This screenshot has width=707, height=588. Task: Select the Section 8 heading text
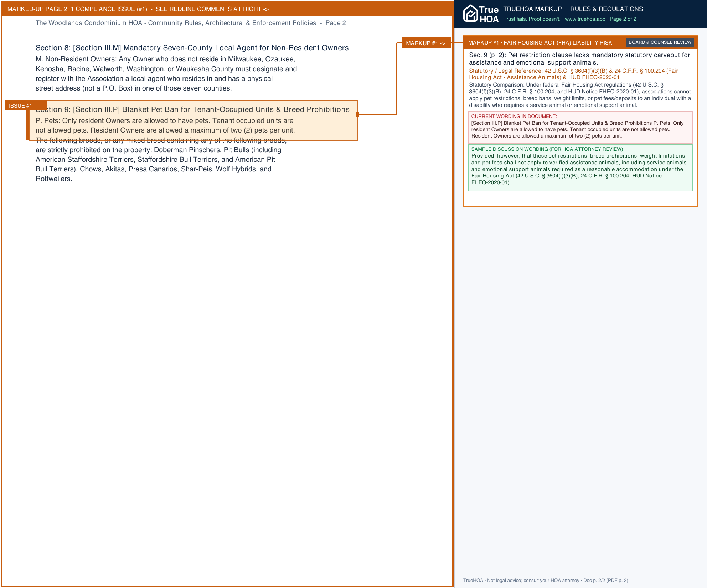[192, 48]
